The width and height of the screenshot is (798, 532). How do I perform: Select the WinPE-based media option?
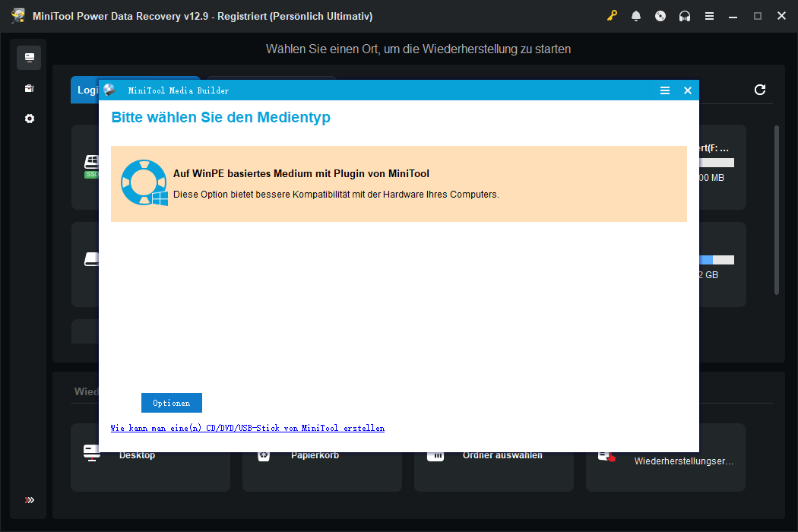(398, 184)
